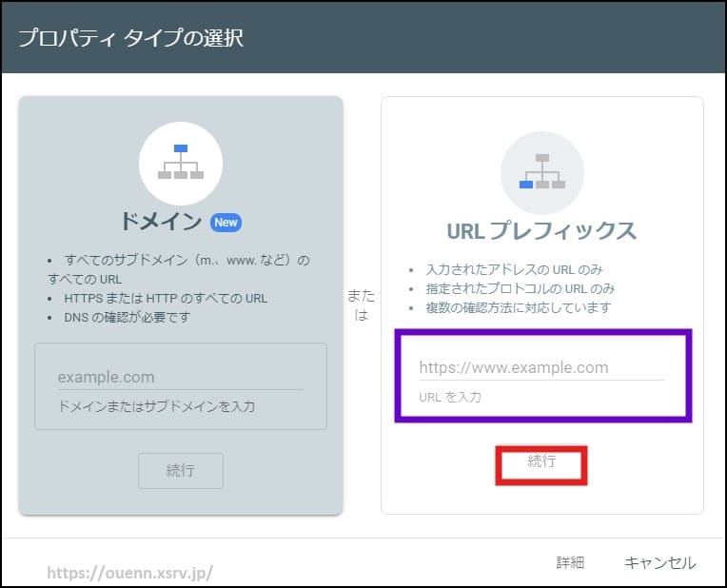The height and width of the screenshot is (588, 727).
Task: Click the プロパティ タイプの選択 dialog title
Action: [130, 39]
